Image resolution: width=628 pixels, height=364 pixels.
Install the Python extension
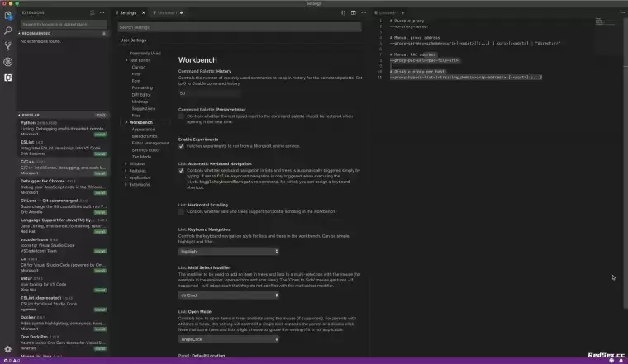click(x=100, y=135)
